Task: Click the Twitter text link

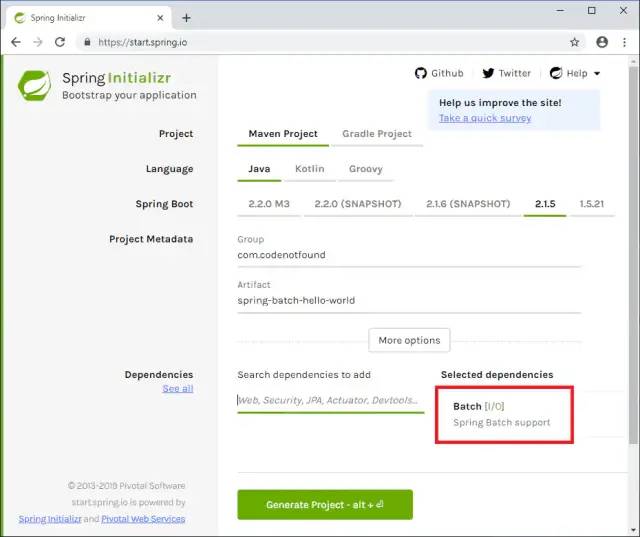Action: pos(515,73)
